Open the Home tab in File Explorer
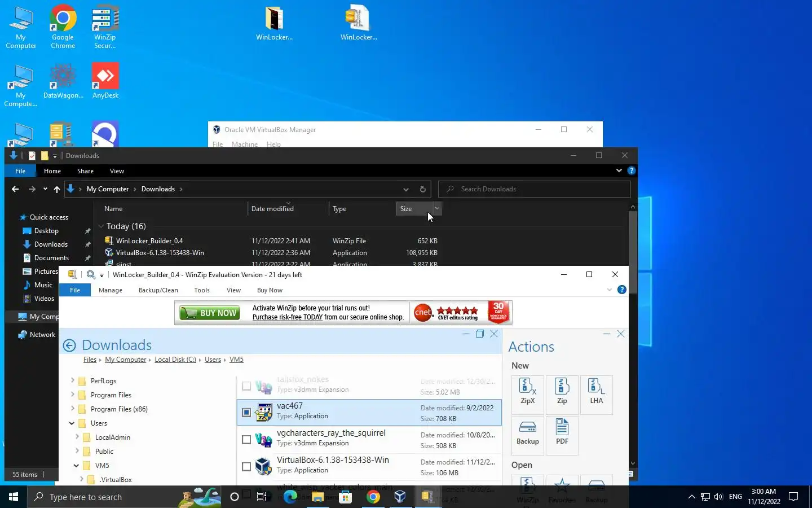The height and width of the screenshot is (508, 812). point(52,171)
